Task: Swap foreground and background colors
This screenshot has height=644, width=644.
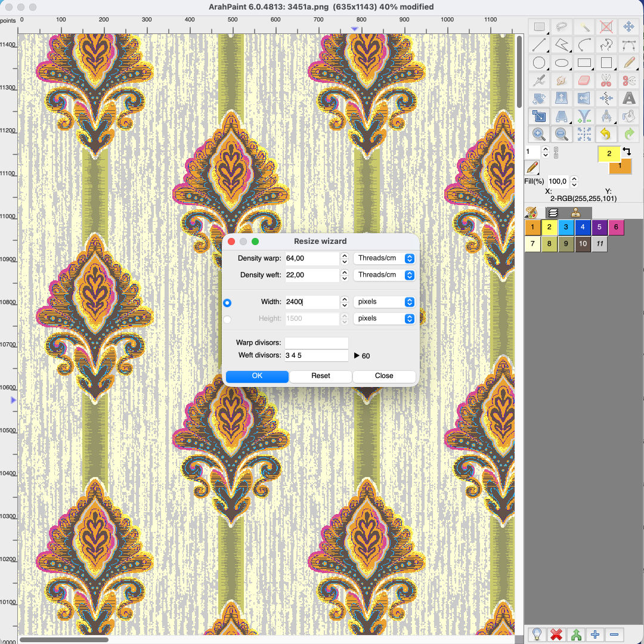Action: point(627,151)
